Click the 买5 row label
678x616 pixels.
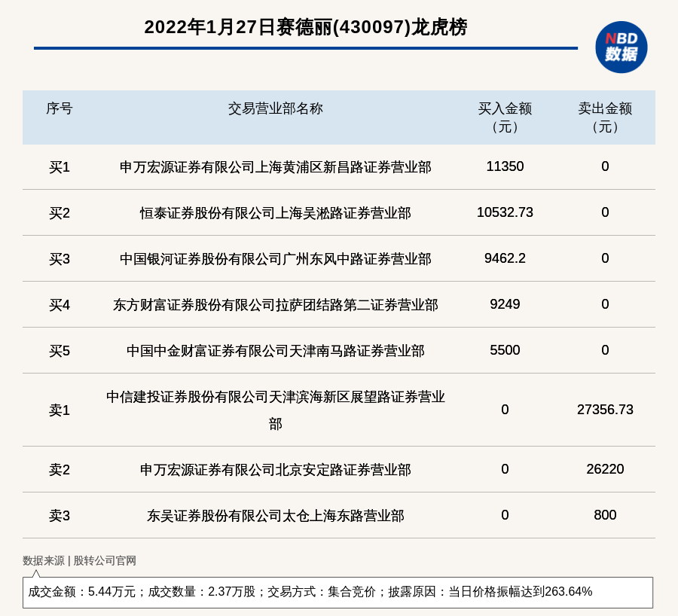click(x=59, y=351)
